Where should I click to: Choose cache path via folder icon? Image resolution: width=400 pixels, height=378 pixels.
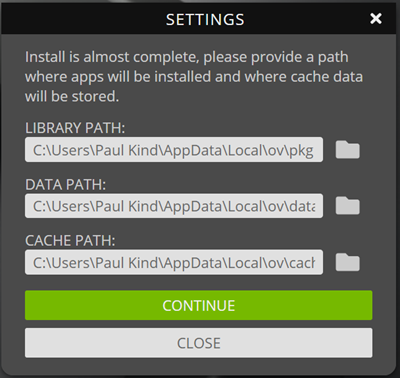(347, 262)
